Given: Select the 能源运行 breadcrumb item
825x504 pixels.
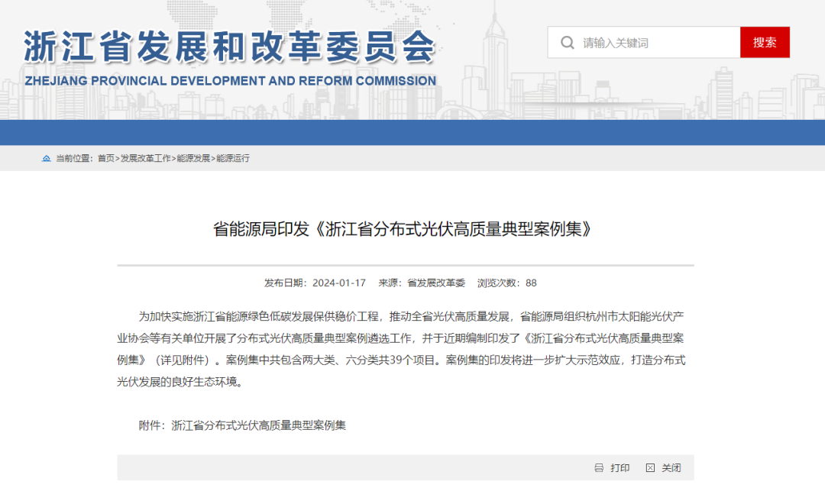Looking at the screenshot, I should 233,158.
